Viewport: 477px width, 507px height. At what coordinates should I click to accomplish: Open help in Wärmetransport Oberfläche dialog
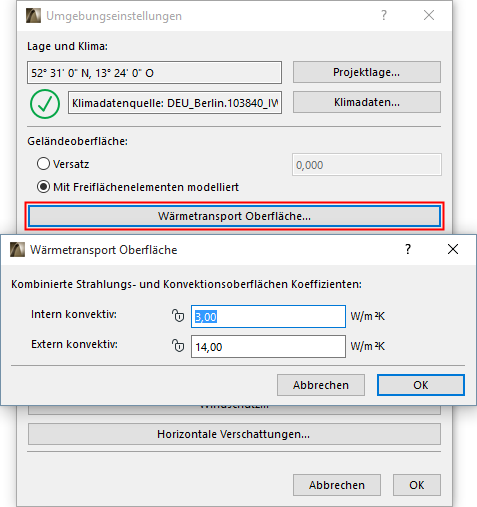(x=408, y=249)
